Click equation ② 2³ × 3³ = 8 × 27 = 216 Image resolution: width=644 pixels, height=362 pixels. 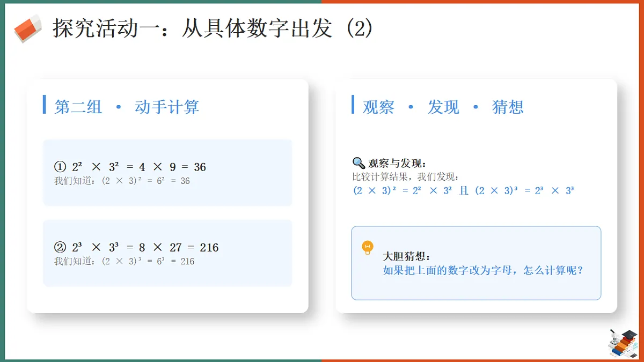(137, 247)
